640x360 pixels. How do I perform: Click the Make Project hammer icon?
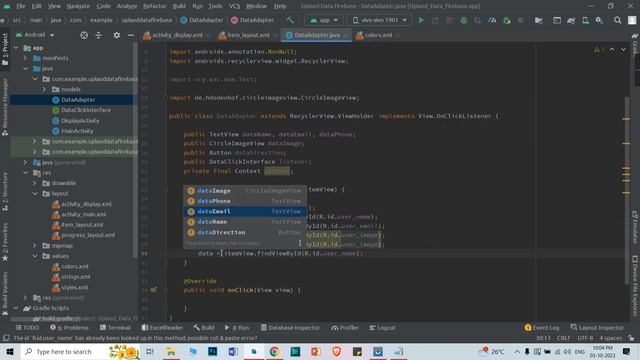click(290, 20)
